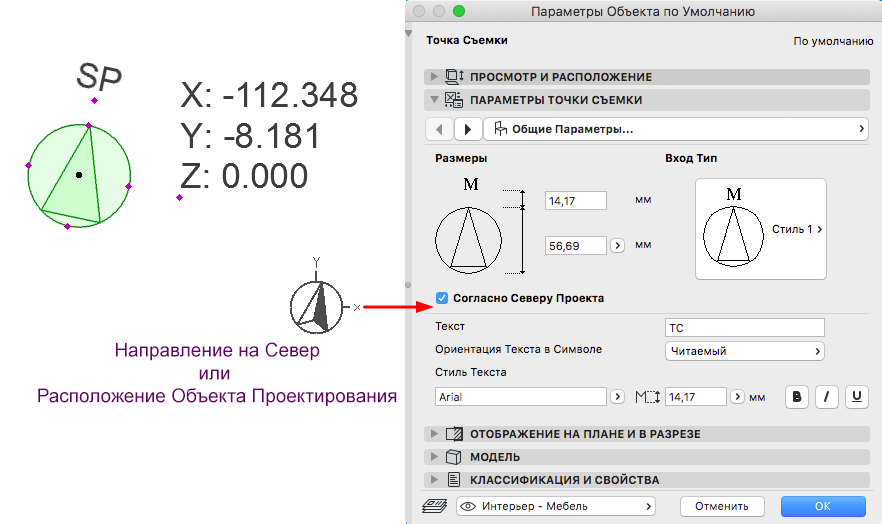Viewport: 882px width, 524px height.
Task: Click the Направление на Север caption
Action: tap(217, 350)
